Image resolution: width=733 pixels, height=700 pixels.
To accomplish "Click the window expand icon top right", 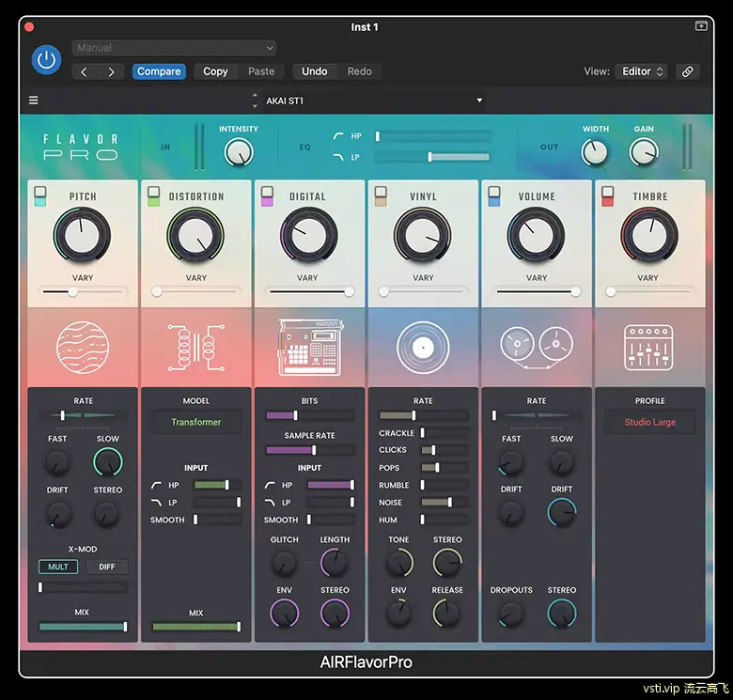I will [701, 26].
